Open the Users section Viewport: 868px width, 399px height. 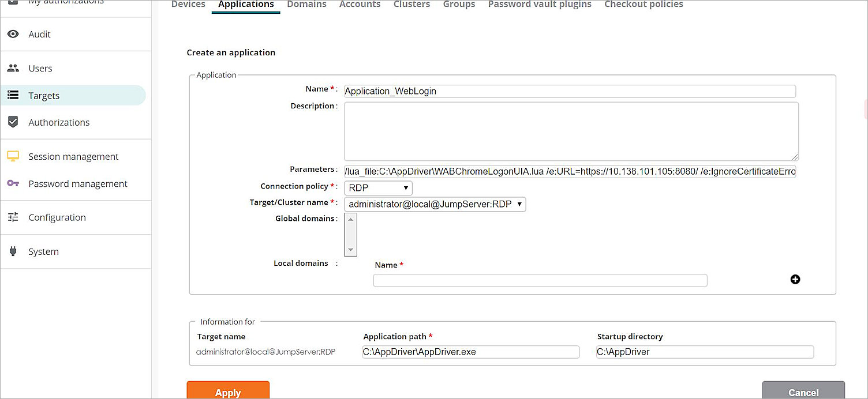(40, 68)
